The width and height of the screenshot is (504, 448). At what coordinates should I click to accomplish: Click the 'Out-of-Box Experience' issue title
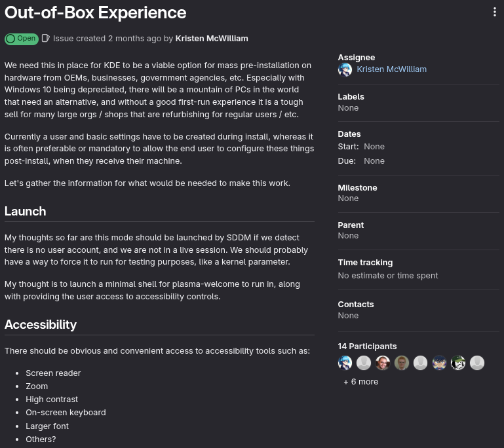pos(96,12)
